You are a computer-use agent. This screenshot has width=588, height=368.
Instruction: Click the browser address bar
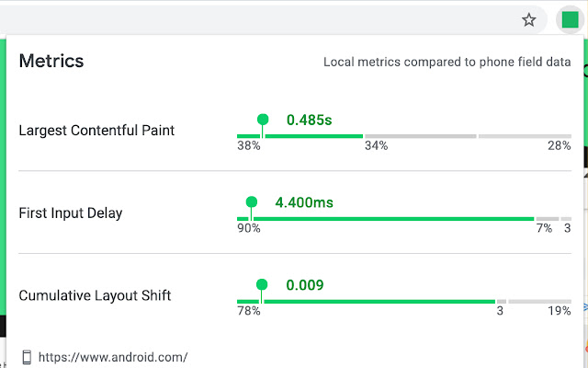coord(257,19)
